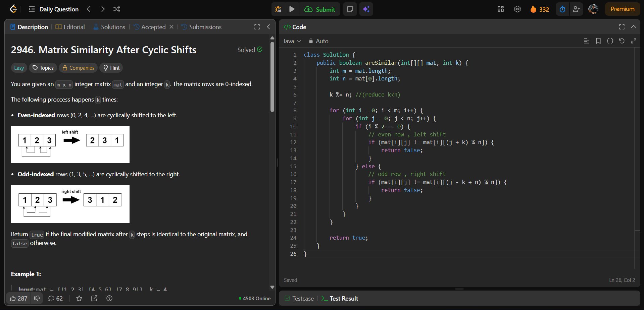The image size is (644, 310).
Task: Open the Submissions tab
Action: pos(201,27)
